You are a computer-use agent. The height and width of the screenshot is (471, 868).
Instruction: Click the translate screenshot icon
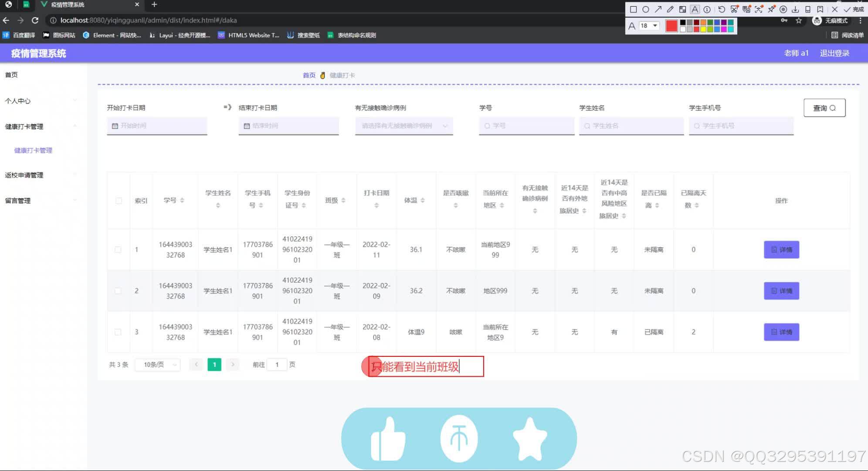[x=746, y=9]
